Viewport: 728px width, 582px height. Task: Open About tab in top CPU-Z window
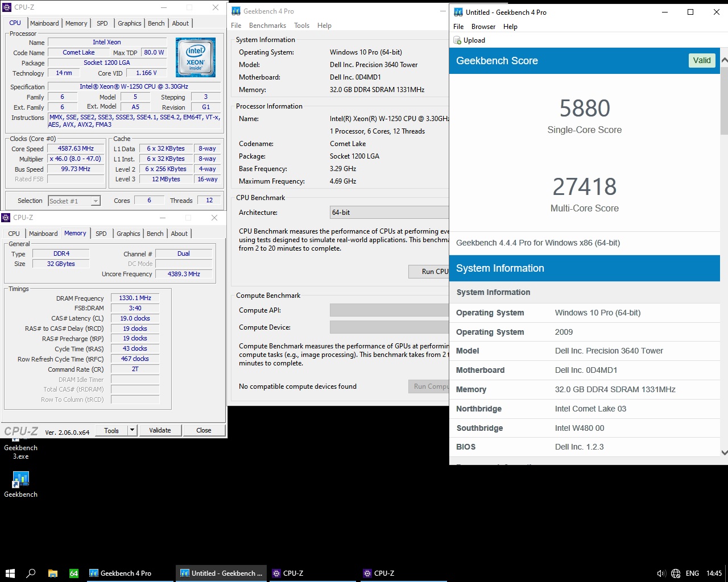(180, 23)
